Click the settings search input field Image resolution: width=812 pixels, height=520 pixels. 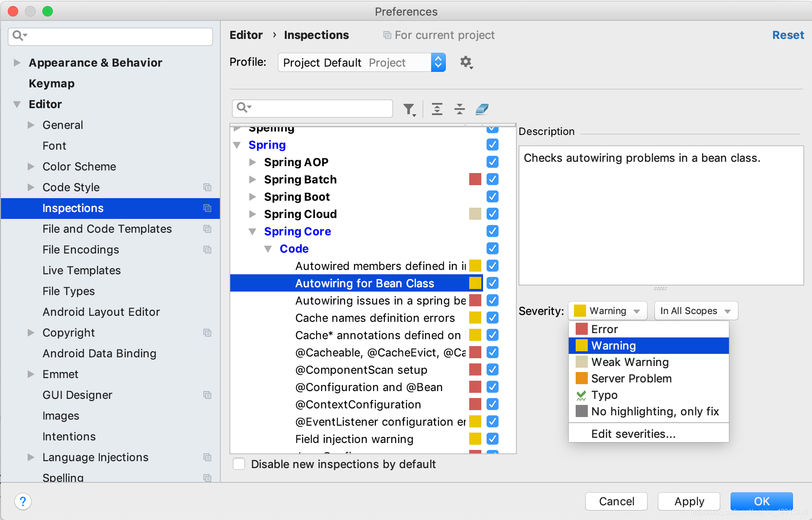pyautogui.click(x=110, y=36)
